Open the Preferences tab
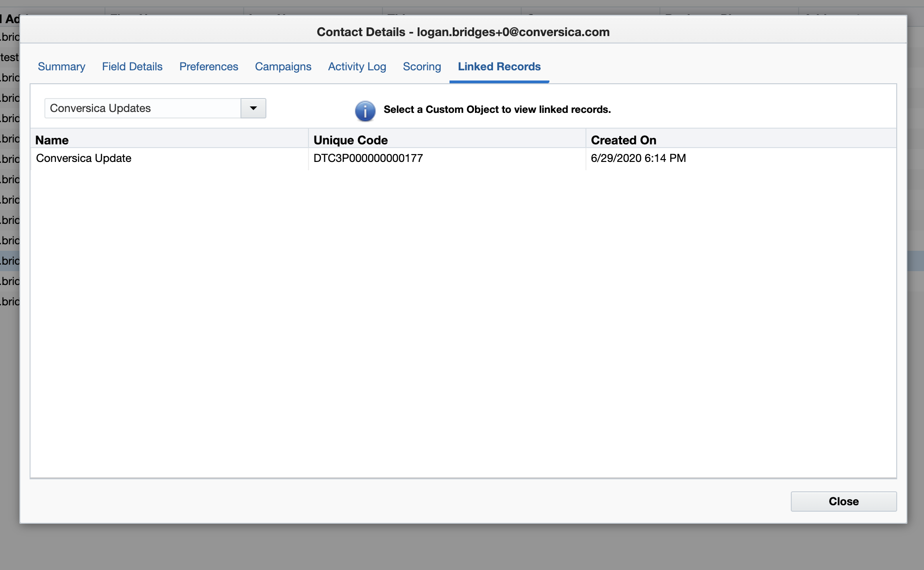Screen dimensions: 924x570 tap(209, 67)
